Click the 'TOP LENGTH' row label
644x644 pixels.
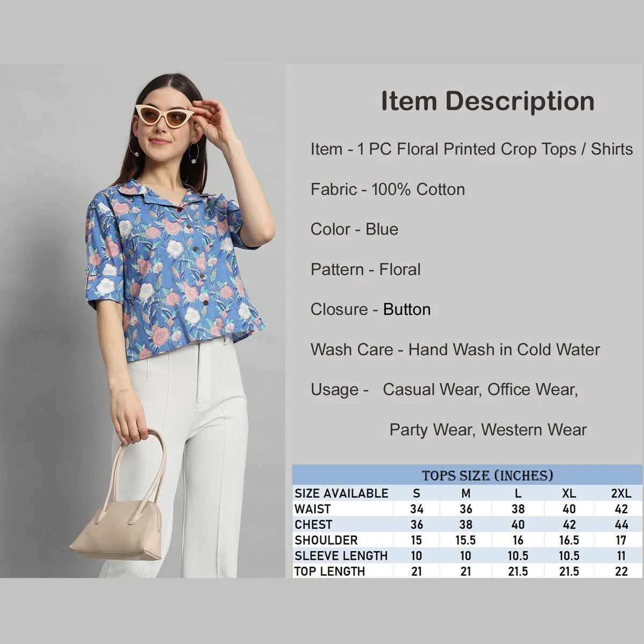[330, 571]
